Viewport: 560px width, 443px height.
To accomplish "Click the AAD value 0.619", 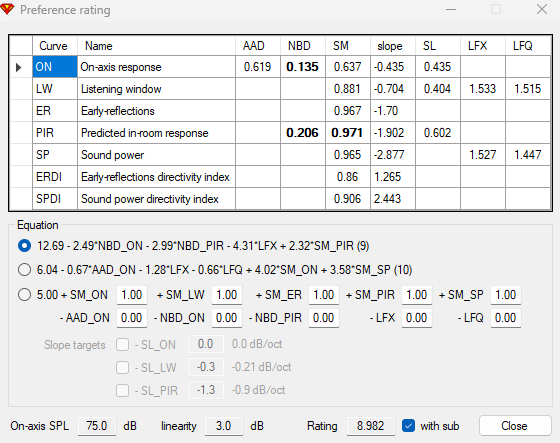I will click(x=258, y=67).
